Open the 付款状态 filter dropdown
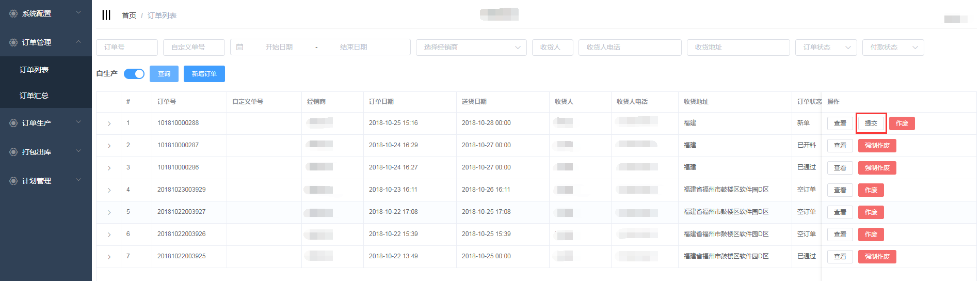The image size is (980, 281). [x=893, y=47]
